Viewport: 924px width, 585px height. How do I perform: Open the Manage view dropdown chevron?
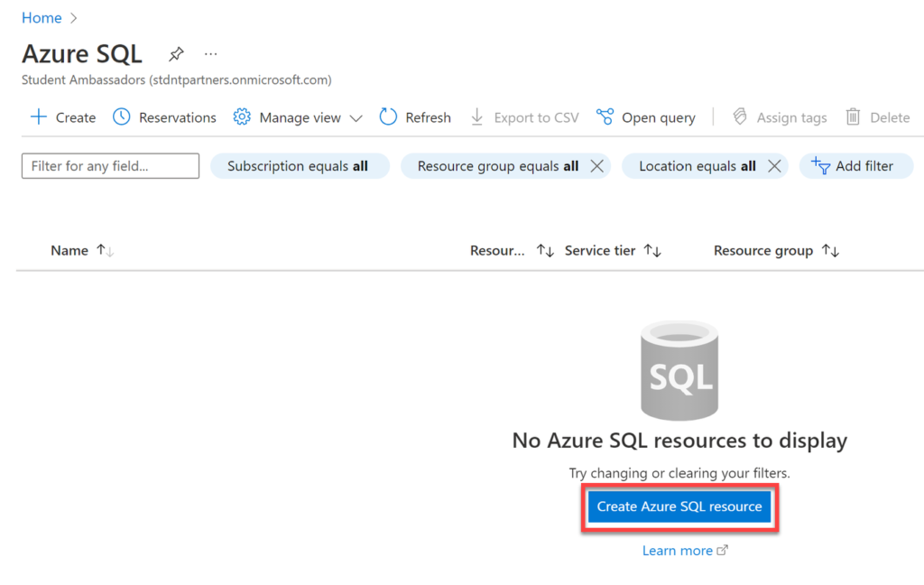[x=356, y=117]
